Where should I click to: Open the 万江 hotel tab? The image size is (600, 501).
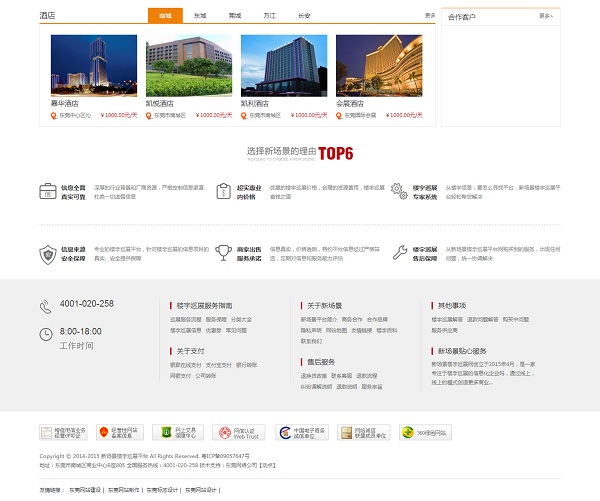pyautogui.click(x=269, y=16)
